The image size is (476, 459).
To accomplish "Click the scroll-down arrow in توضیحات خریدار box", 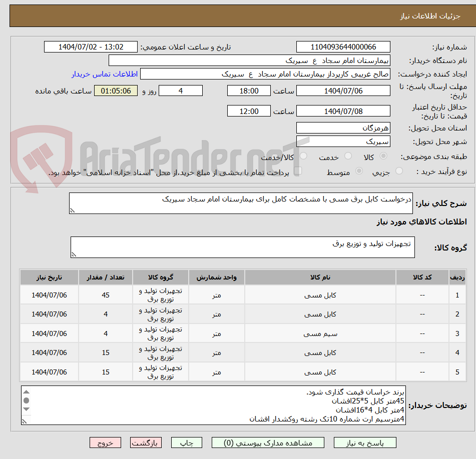I will click(x=25, y=409).
